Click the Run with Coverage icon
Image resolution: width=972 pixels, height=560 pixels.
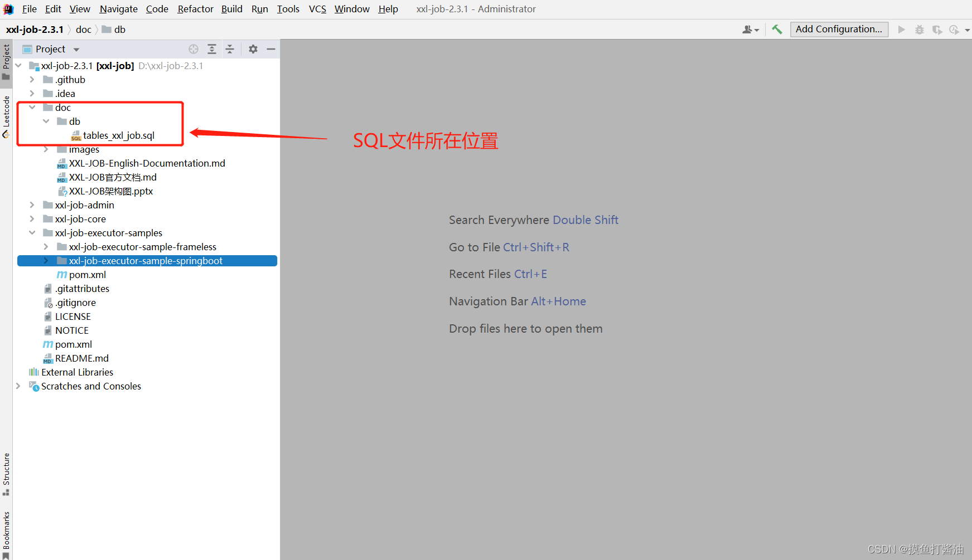click(x=937, y=30)
